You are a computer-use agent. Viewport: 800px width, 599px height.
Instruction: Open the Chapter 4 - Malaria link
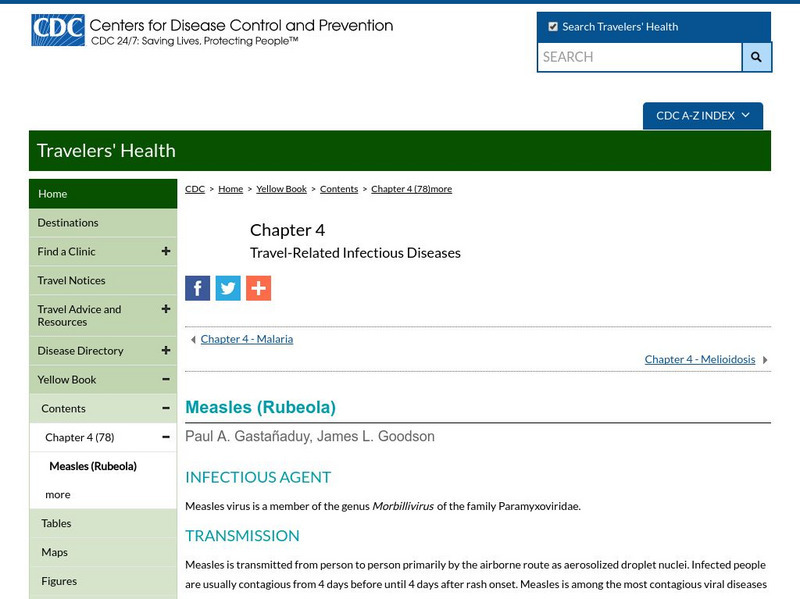tap(246, 339)
